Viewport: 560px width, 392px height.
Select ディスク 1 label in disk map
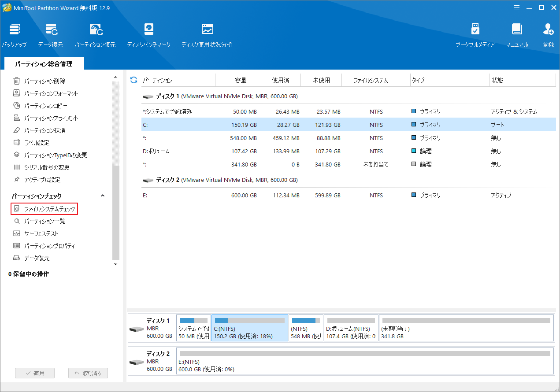pos(152,328)
